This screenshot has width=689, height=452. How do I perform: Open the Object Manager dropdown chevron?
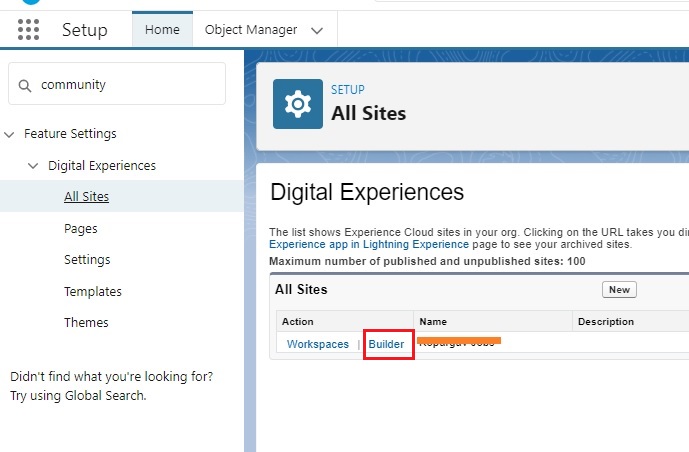tap(317, 31)
